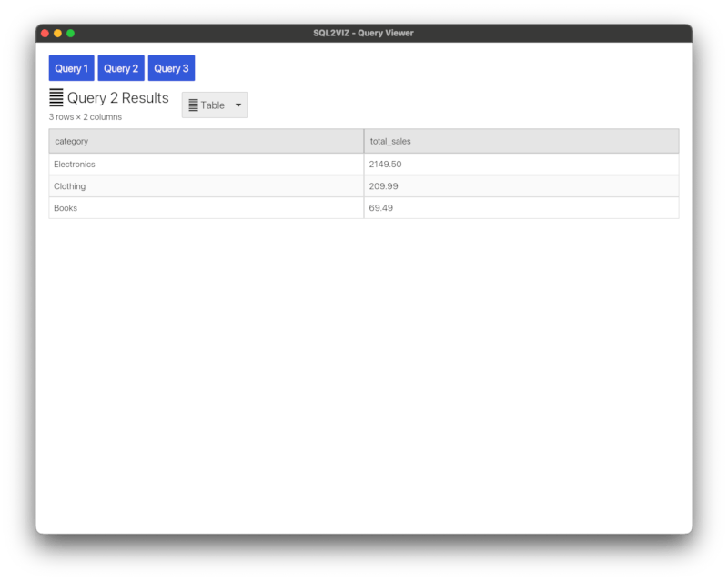Select the Electronics cell
The width and height of the screenshot is (728, 581).
[206, 165]
